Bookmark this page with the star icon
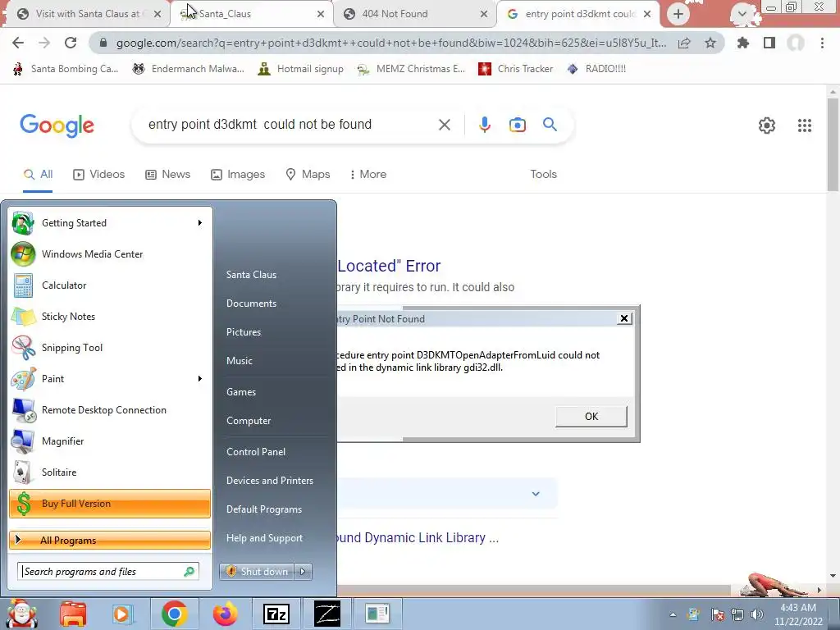Viewport: 840px width, 630px height. [710, 43]
